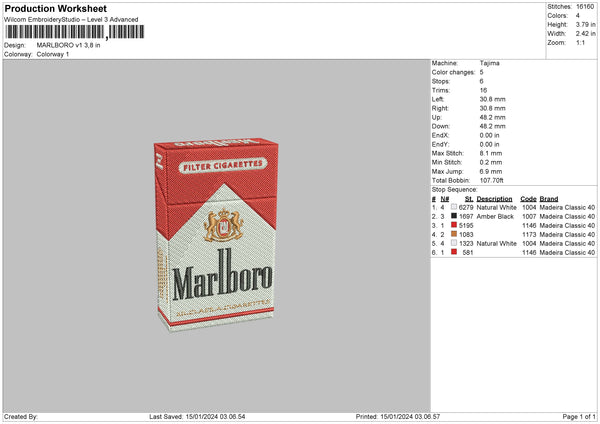This screenshot has width=600, height=424.
Task: Click code '1007' in the Amber Black row
Action: 529,217
